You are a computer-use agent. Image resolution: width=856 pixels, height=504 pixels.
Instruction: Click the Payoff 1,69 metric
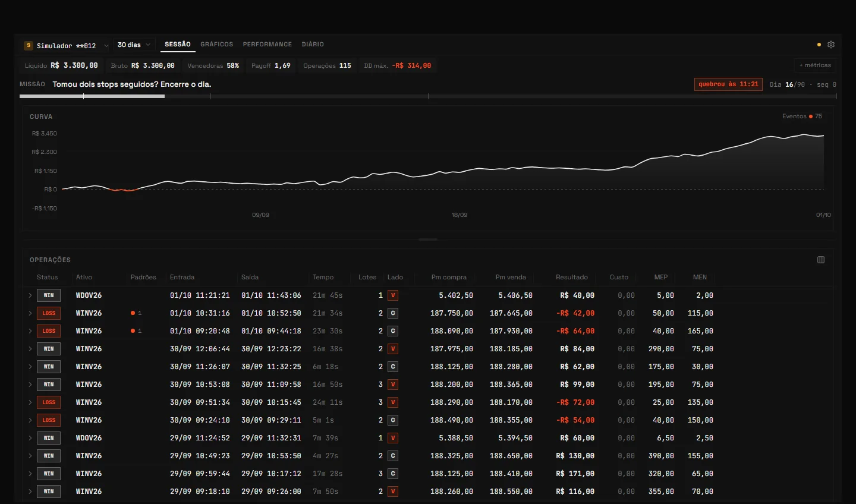(x=271, y=66)
